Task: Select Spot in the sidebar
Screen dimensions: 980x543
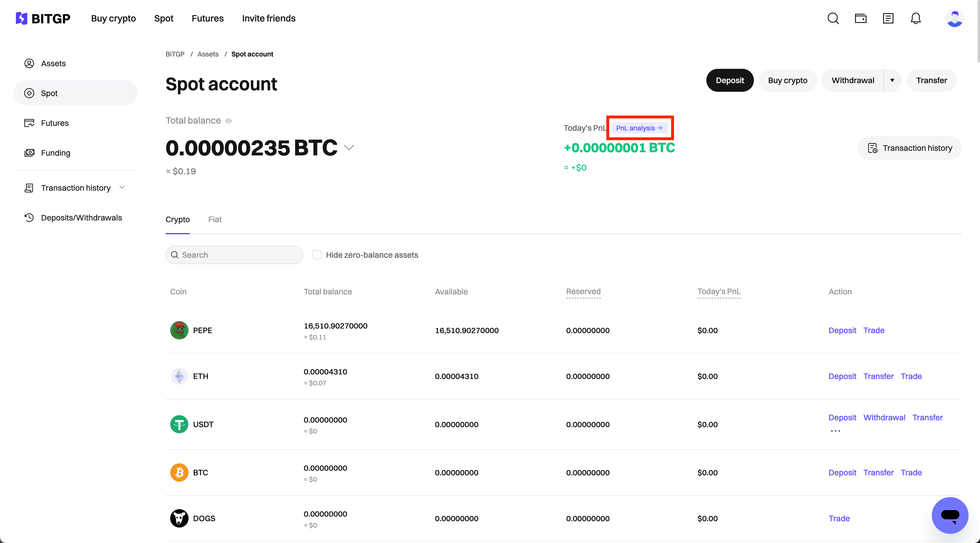Action: tap(75, 93)
